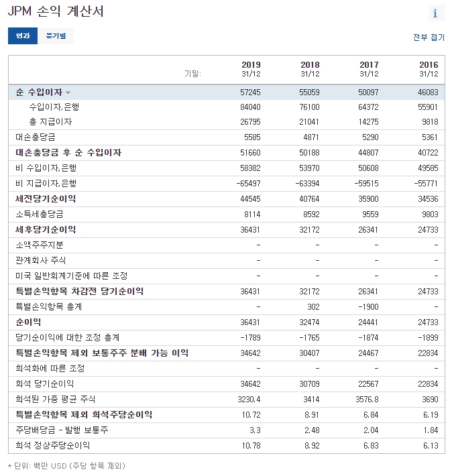Select the 희석 정상주당순이익 label

tap(53, 445)
